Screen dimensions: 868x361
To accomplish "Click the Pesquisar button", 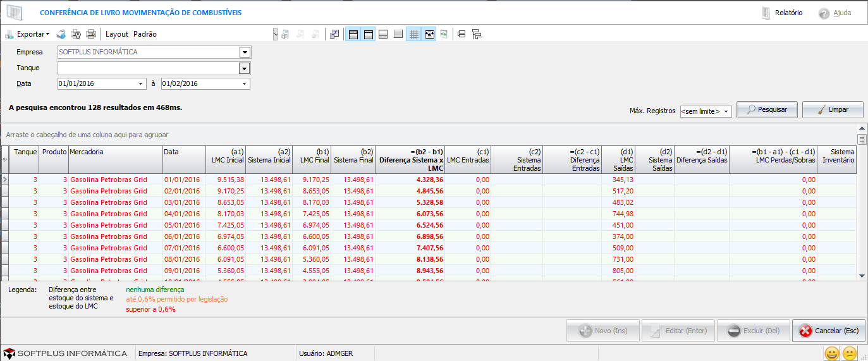I will tap(767, 109).
